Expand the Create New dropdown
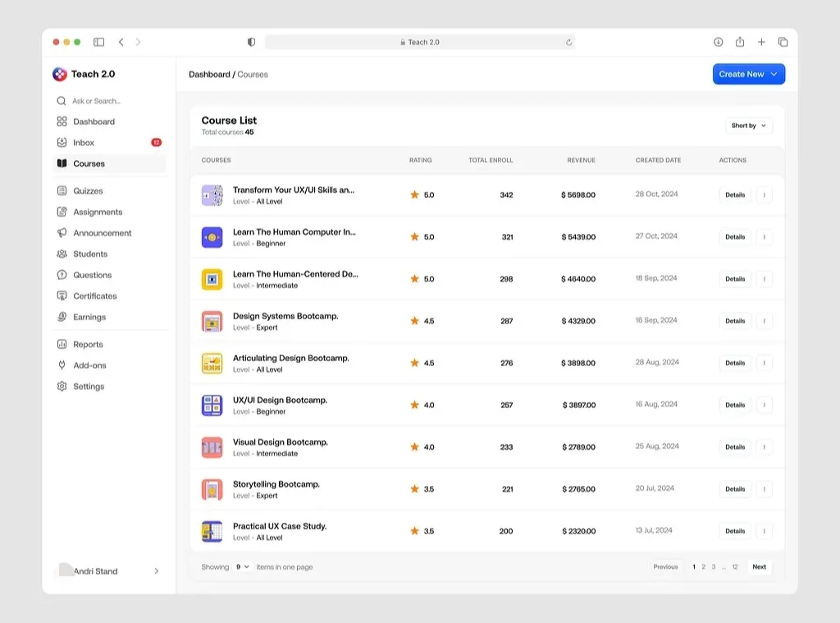Viewport: 840px width, 623px height. (x=748, y=74)
